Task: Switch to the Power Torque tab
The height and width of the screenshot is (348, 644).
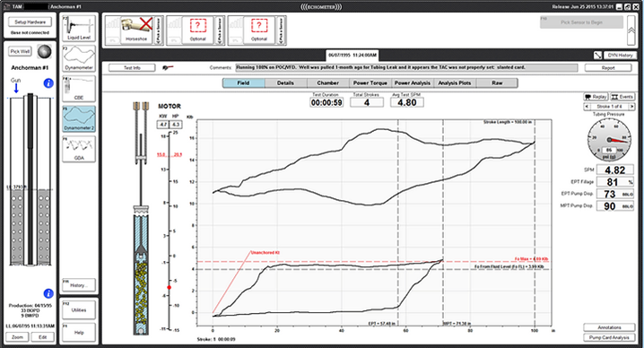Action: (370, 83)
